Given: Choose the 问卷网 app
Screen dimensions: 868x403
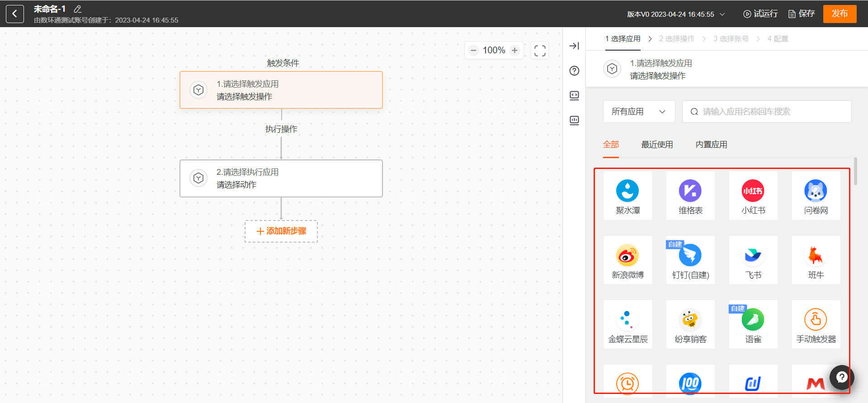Looking at the screenshot, I should tap(816, 196).
